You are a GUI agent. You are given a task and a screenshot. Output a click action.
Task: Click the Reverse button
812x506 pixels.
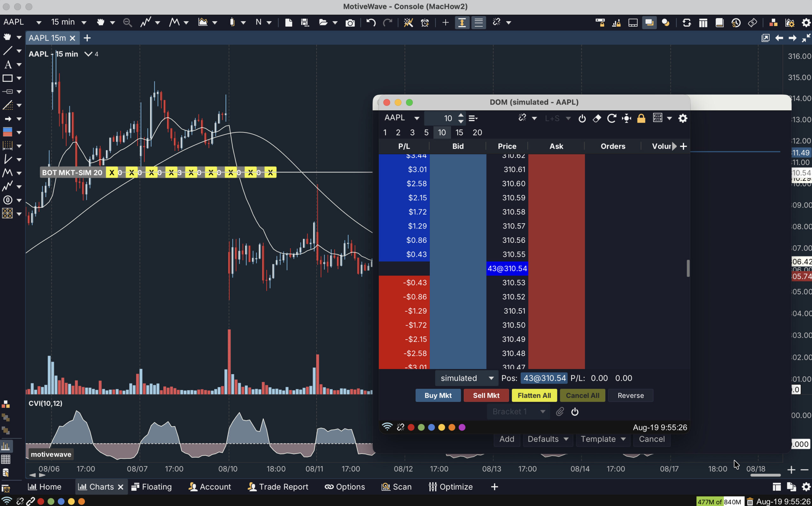pyautogui.click(x=631, y=396)
